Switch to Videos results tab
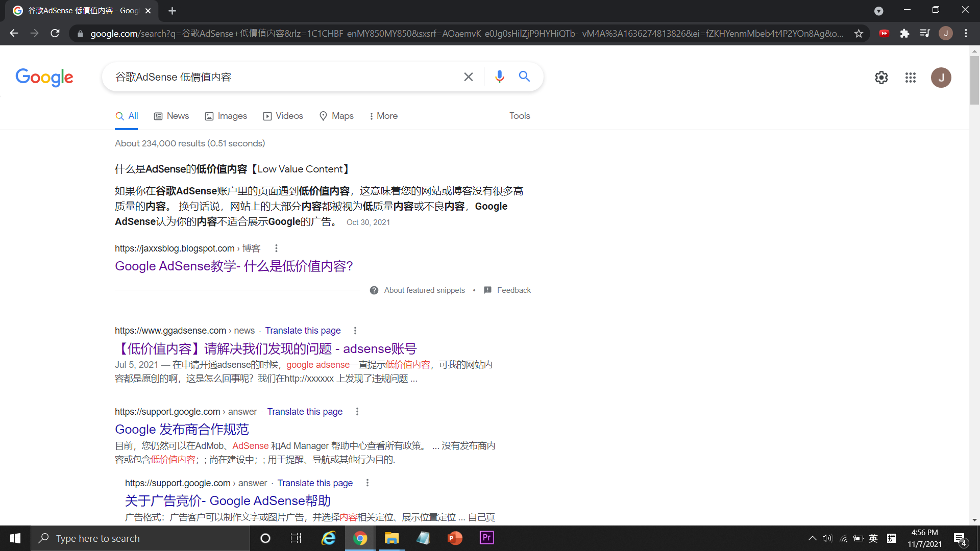Viewport: 980px width, 551px height. [x=283, y=116]
